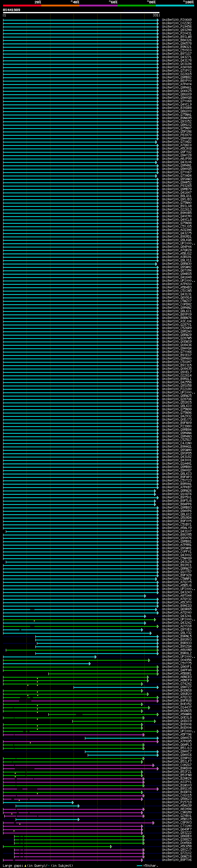Click the UniRef100_Q43128 label
The height and width of the screenshot is (868, 197).
coord(177,562)
